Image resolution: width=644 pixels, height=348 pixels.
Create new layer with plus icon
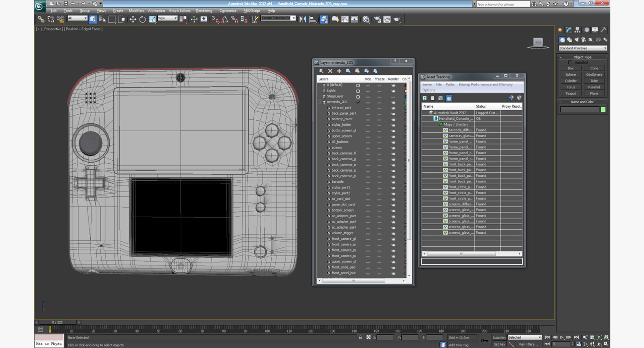point(339,71)
